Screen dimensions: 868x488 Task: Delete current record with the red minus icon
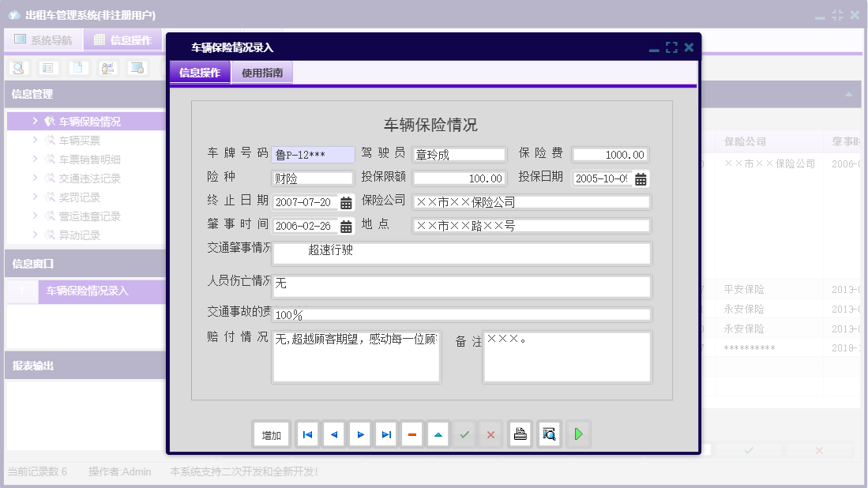(411, 434)
